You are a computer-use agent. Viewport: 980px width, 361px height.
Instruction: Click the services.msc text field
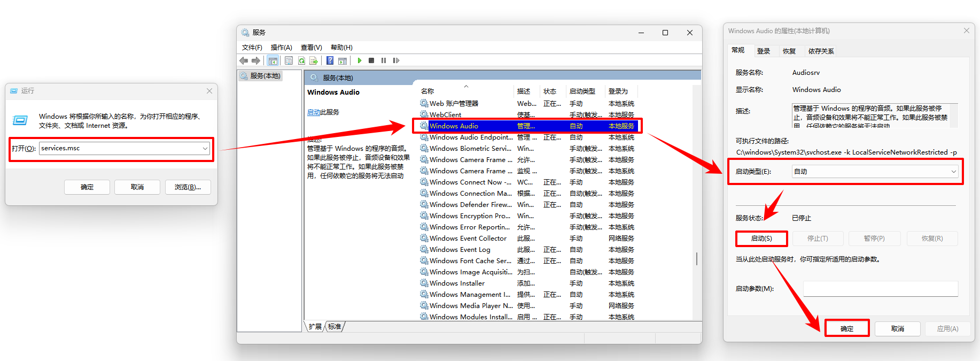click(120, 149)
